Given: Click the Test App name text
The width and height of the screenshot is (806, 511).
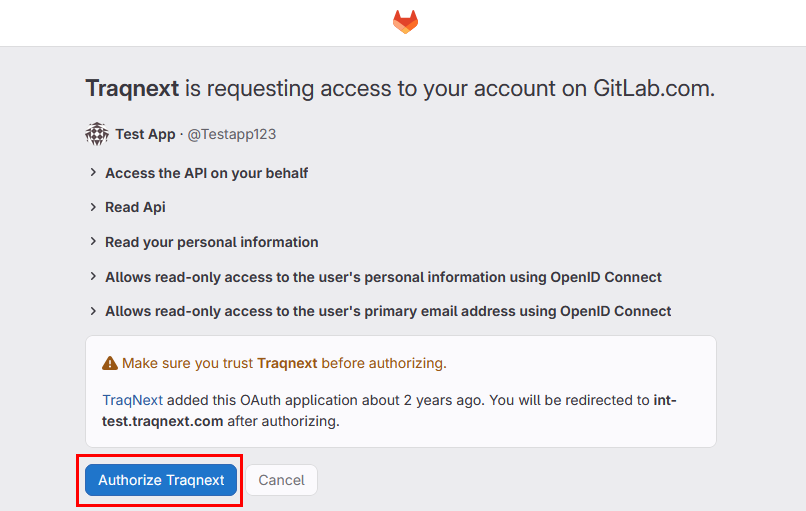Looking at the screenshot, I should (145, 134).
